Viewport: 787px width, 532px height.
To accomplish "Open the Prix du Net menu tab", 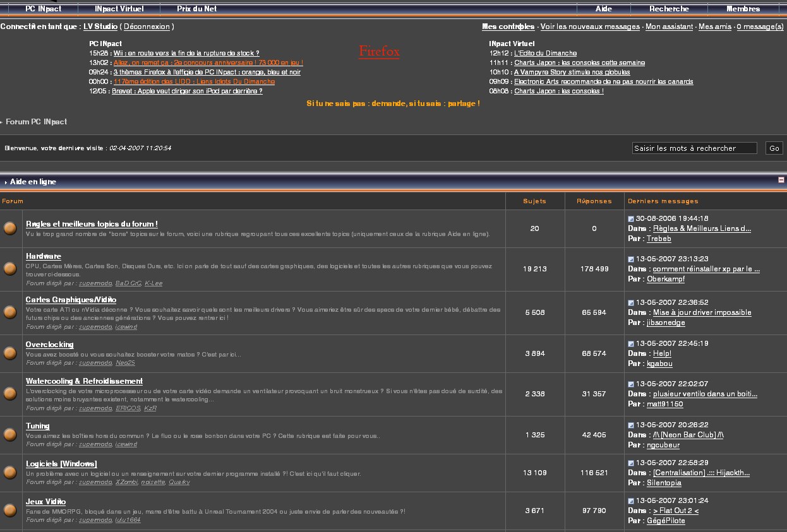I will tap(196, 9).
